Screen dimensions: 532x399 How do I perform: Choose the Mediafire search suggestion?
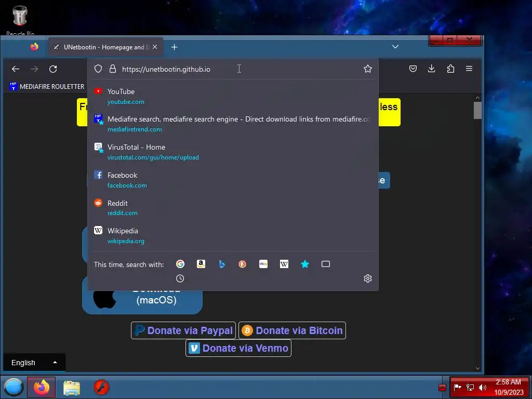coord(233,124)
